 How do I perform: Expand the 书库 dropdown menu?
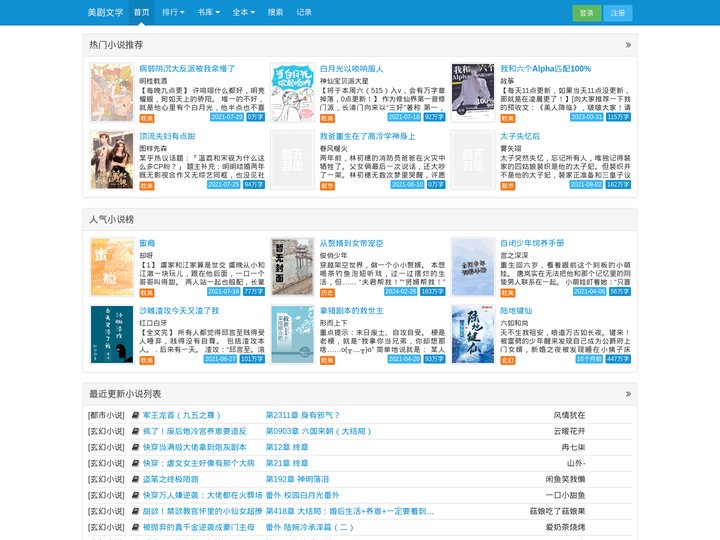(x=208, y=12)
